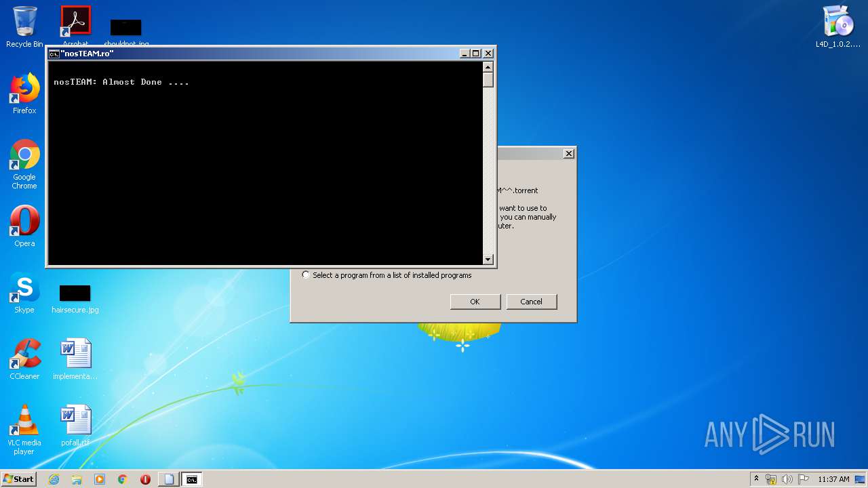Open the Start menu

pyautogui.click(x=18, y=479)
